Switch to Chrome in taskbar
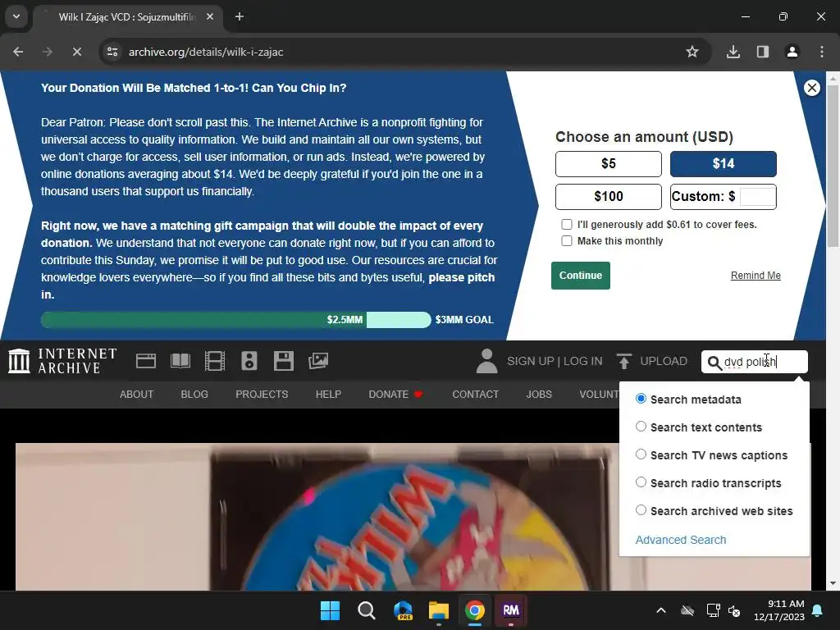840x630 pixels. tap(475, 610)
